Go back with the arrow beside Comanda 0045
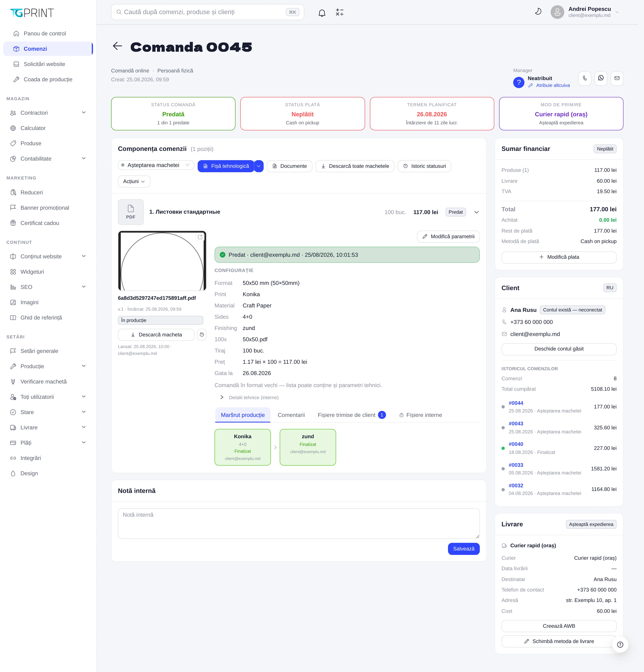This screenshot has width=644, height=672. [x=117, y=46]
